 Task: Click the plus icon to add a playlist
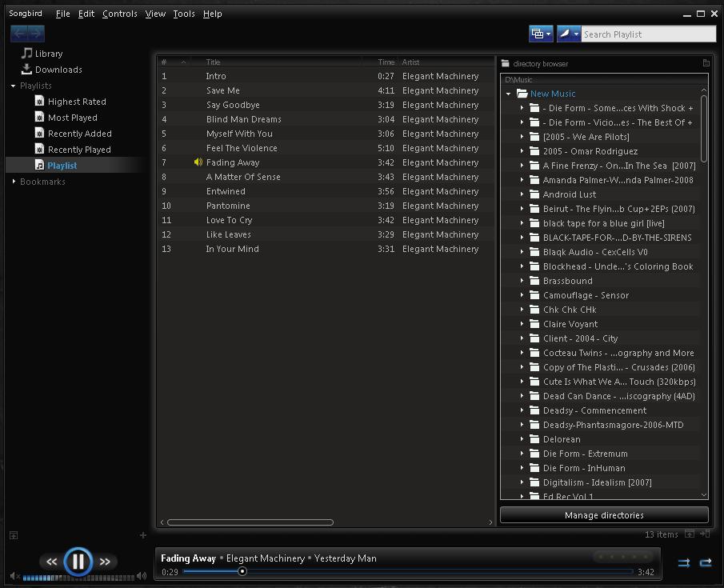coord(142,535)
